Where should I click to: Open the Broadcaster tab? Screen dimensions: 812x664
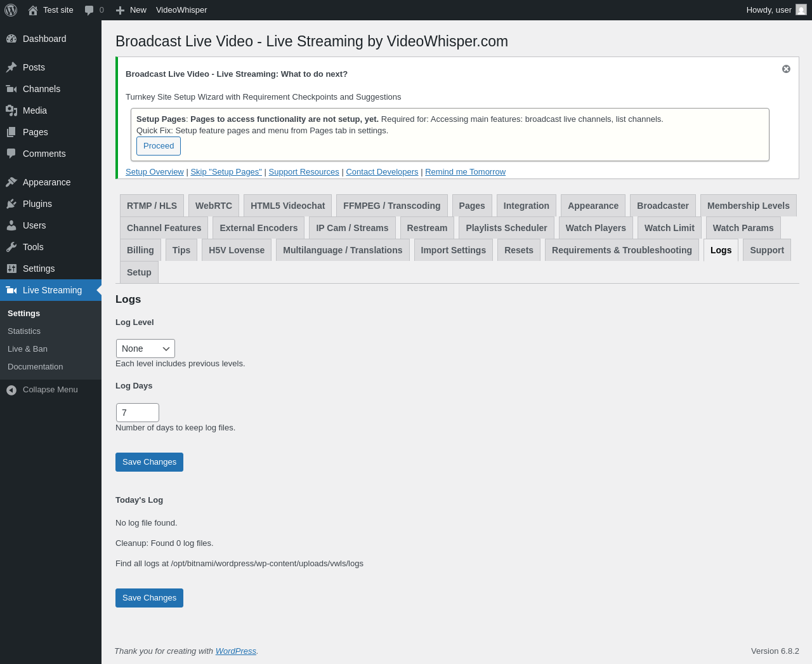click(663, 206)
